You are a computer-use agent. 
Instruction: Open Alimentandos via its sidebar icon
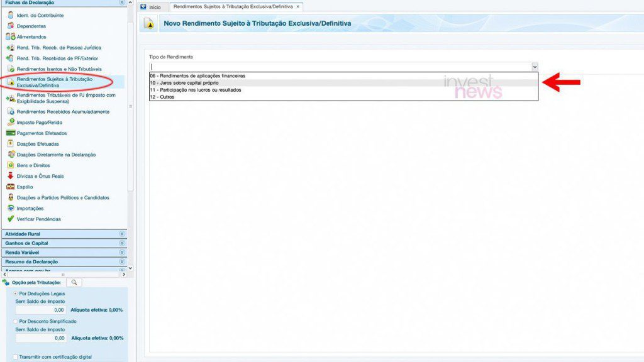[x=11, y=36]
